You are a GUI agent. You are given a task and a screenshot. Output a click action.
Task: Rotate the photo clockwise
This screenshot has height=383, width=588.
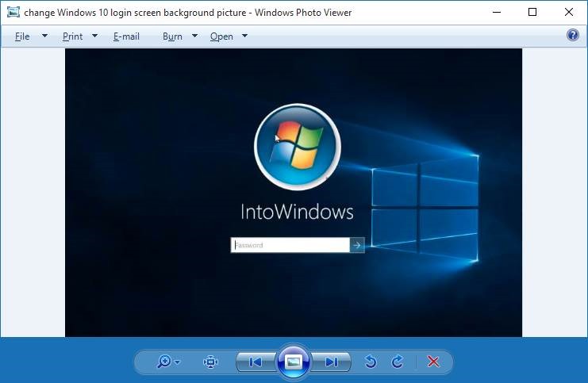click(398, 362)
